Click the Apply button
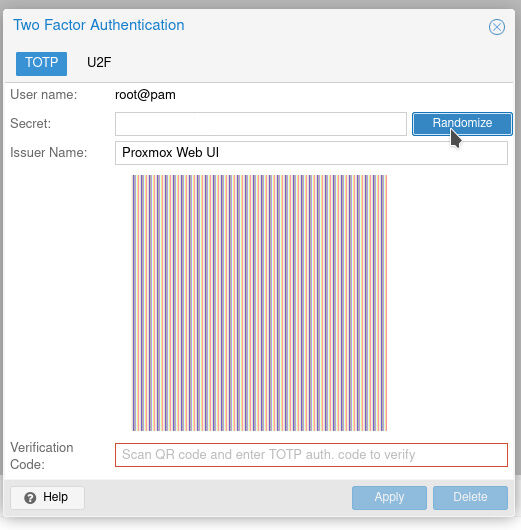 coord(389,498)
